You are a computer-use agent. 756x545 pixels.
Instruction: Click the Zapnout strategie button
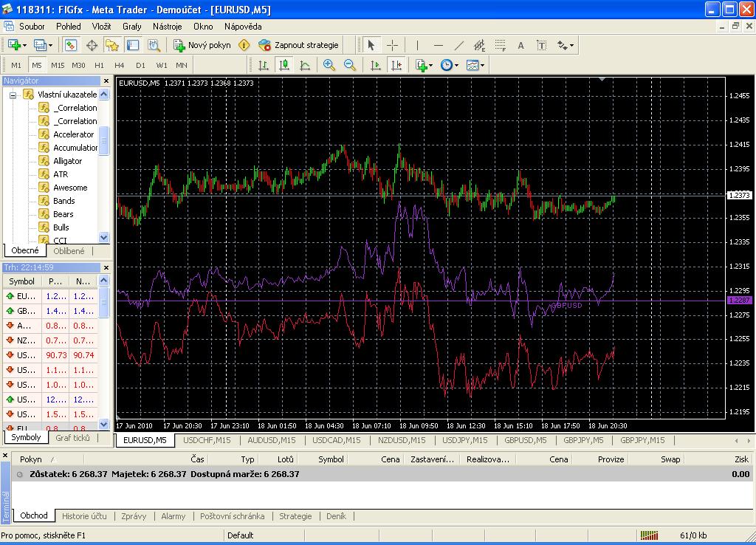click(x=298, y=45)
